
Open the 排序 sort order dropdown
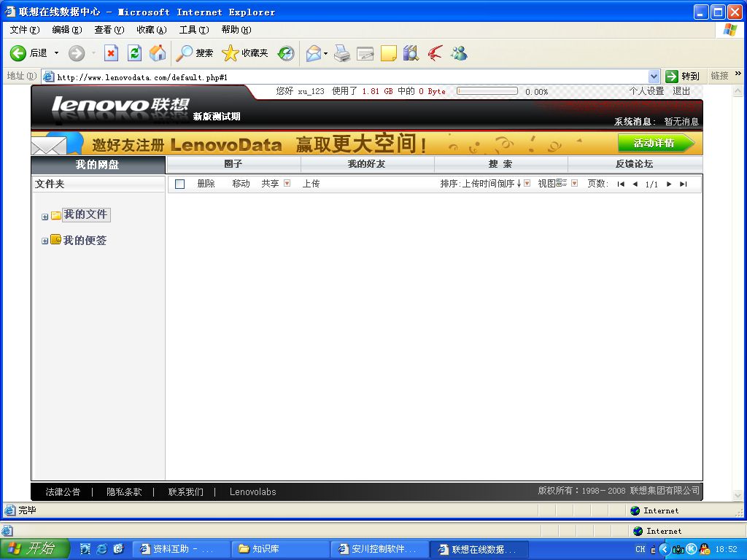[527, 184]
